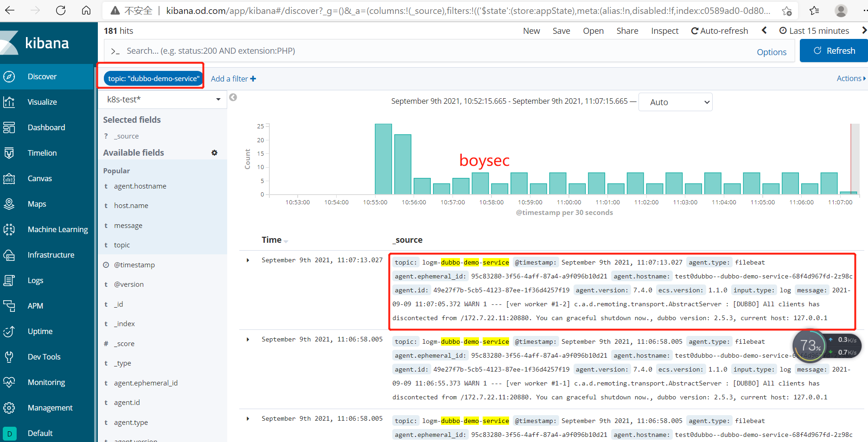Click the Kibana logo

tap(35, 43)
